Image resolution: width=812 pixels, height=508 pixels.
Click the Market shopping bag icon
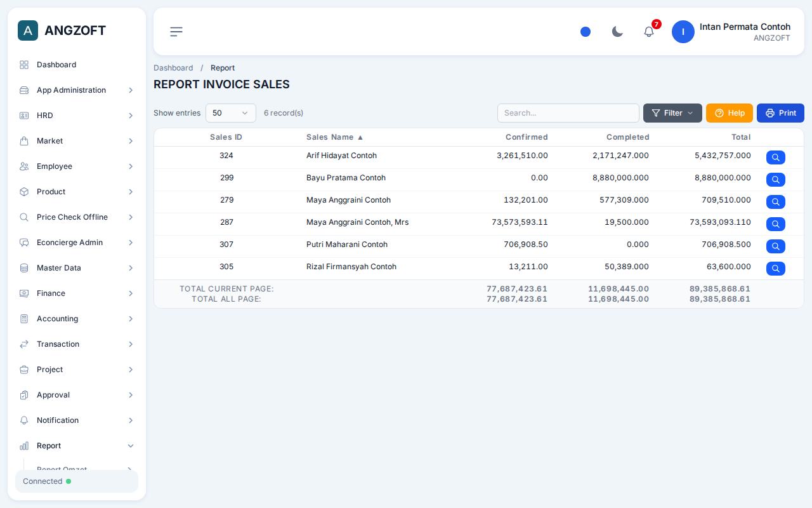click(x=24, y=141)
